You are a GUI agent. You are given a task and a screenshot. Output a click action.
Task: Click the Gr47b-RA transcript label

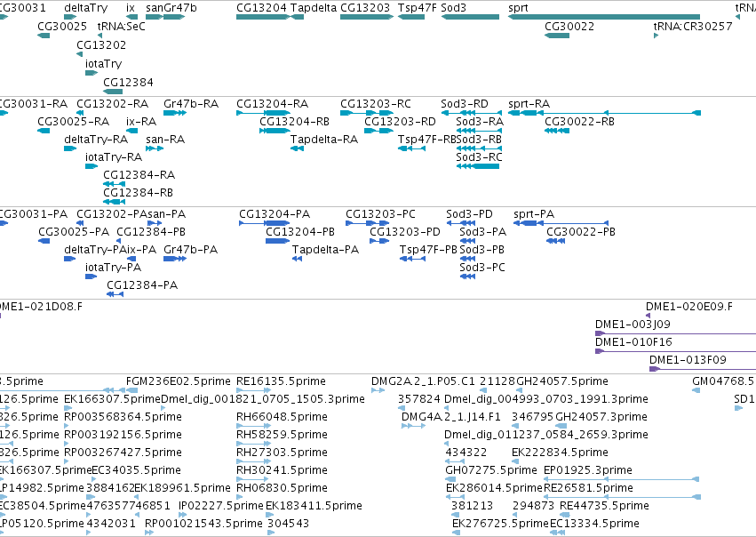click(191, 104)
